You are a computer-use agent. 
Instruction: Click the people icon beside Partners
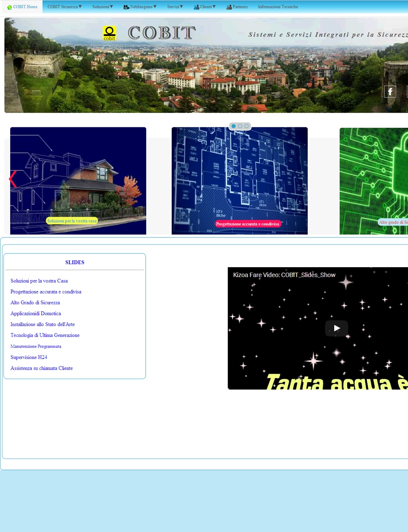[229, 7]
